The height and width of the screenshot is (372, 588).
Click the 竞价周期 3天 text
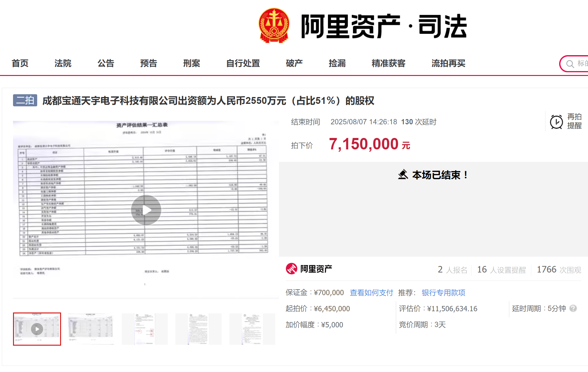click(422, 325)
